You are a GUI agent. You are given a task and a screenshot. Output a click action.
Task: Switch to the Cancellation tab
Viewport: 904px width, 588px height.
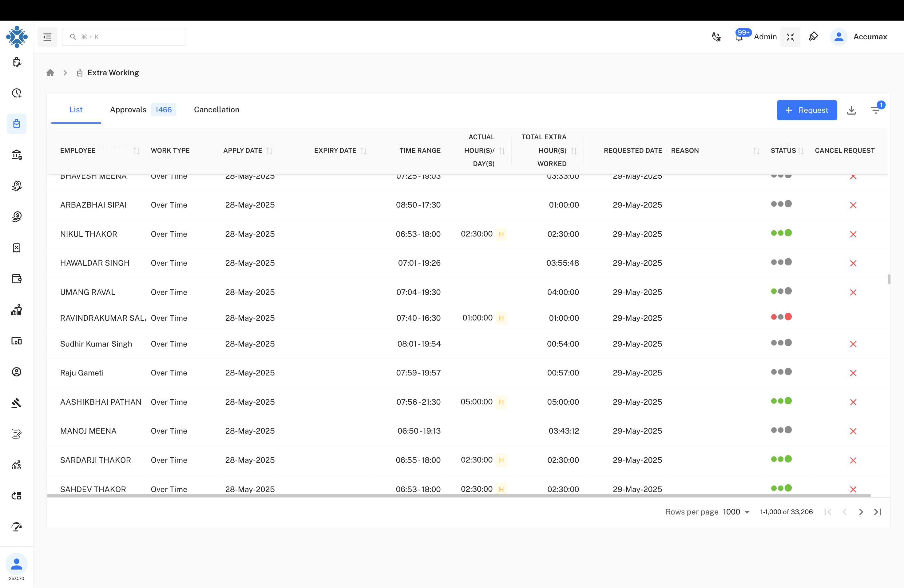click(x=216, y=109)
